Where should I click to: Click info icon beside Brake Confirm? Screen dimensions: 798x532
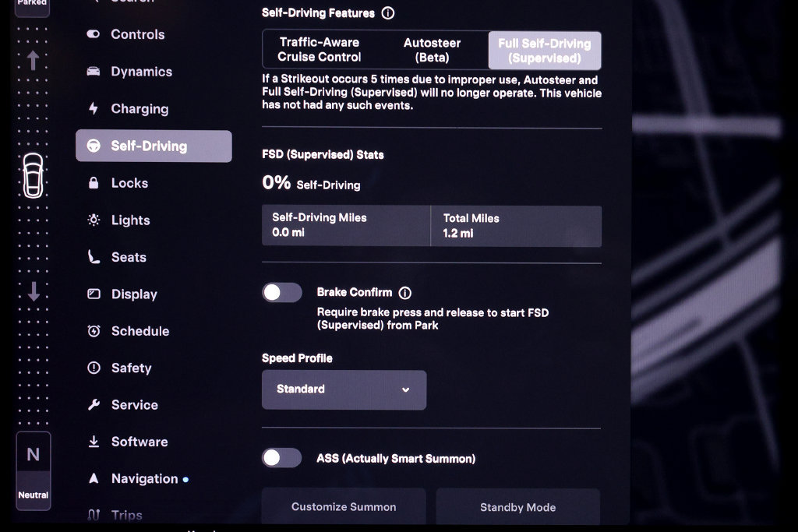(405, 293)
